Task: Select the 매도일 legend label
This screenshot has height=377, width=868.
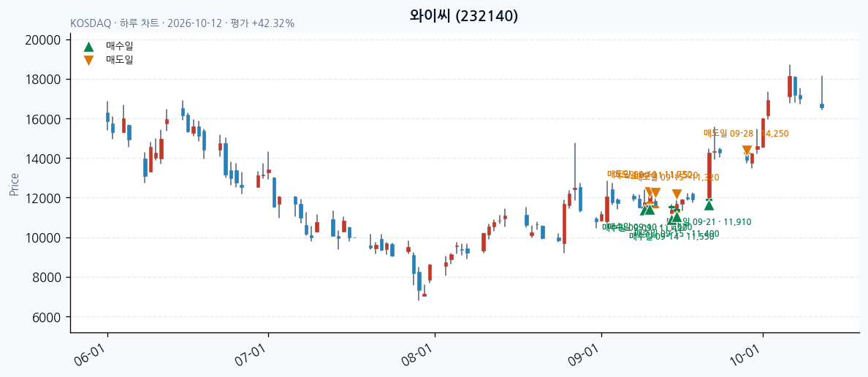Action: point(120,59)
